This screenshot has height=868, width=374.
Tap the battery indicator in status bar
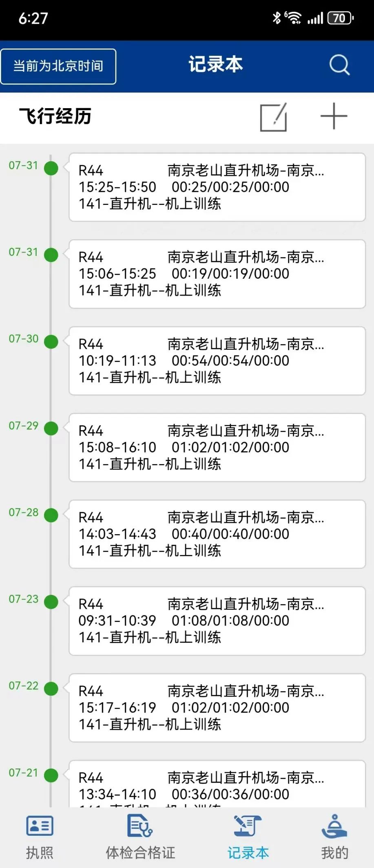coord(340,18)
